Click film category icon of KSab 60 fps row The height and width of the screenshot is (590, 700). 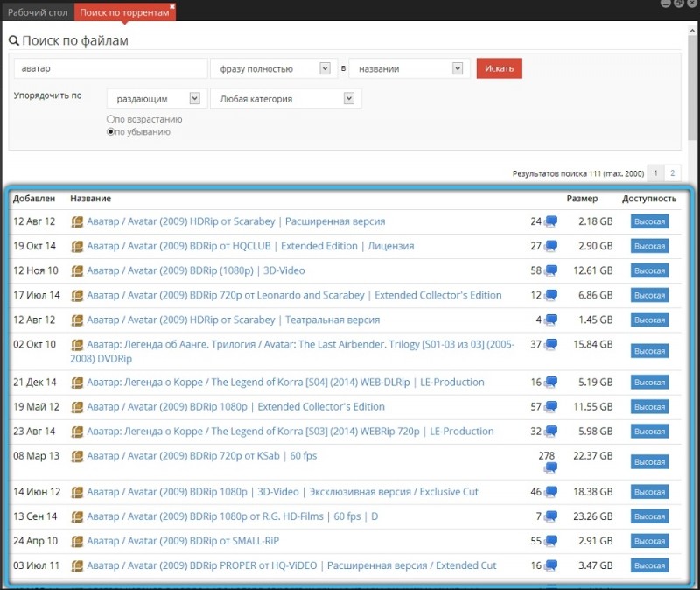(x=77, y=456)
